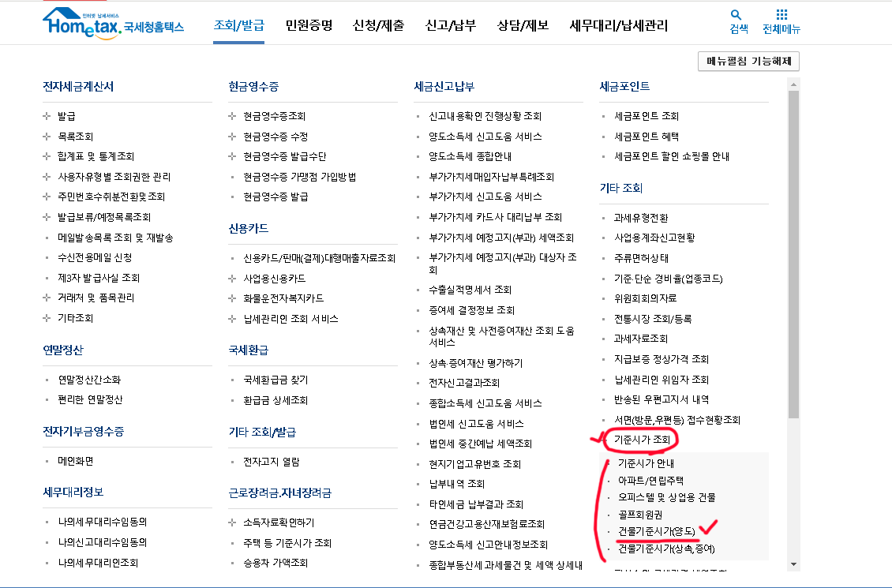The height and width of the screenshot is (588, 892).
Task: Click 메뉴펼침 기능해제 button
Action: [x=748, y=62]
